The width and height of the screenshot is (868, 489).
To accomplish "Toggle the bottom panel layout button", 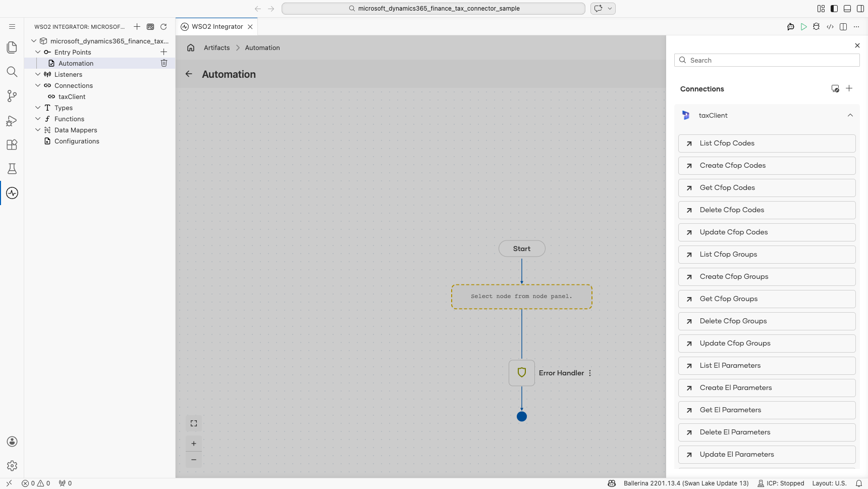I will pos(847,9).
